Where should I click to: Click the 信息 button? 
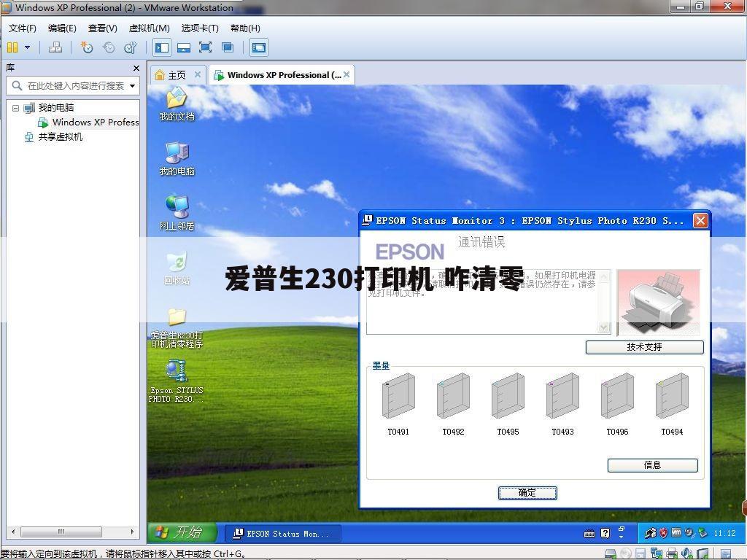(653, 465)
